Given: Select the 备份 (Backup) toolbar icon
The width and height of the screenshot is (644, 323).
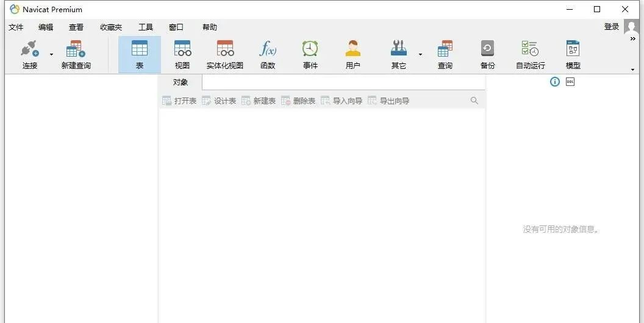Looking at the screenshot, I should [487, 49].
